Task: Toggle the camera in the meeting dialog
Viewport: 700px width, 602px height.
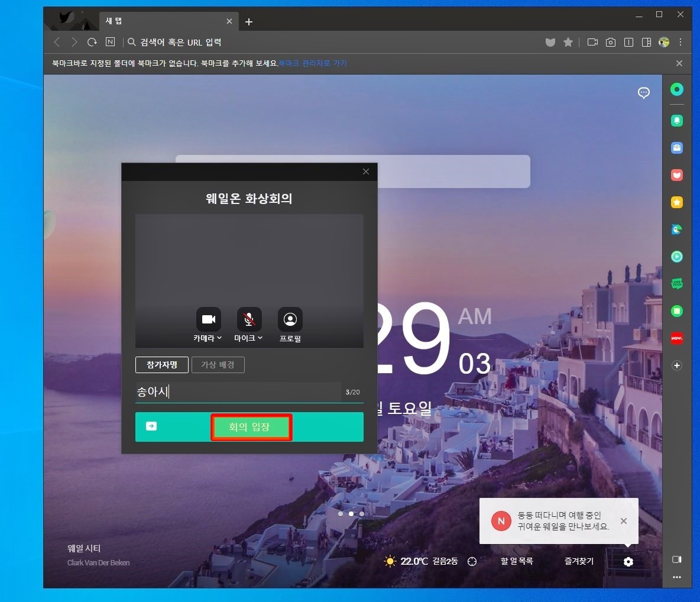Action: click(x=209, y=319)
